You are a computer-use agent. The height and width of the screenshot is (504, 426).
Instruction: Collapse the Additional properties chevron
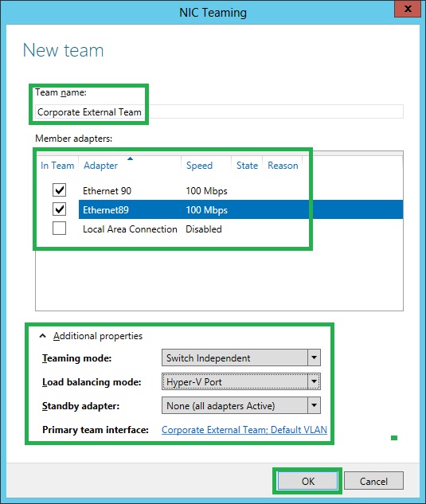(x=42, y=336)
